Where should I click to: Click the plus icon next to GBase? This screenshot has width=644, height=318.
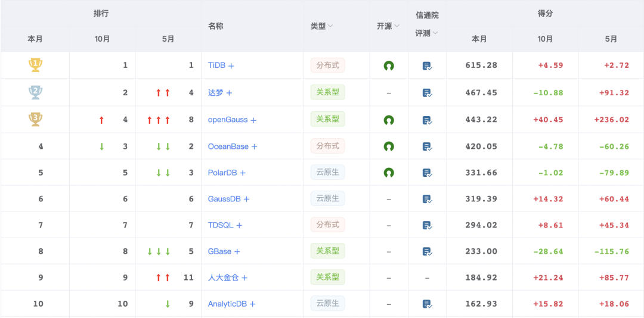237,252
